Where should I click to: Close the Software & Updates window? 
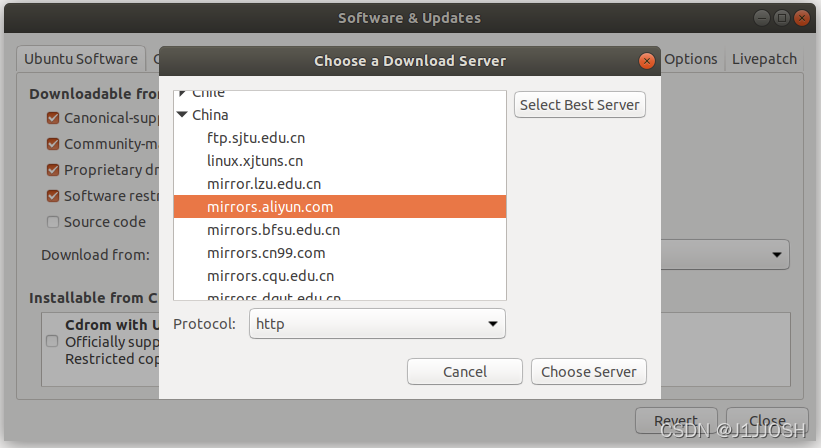[802, 18]
